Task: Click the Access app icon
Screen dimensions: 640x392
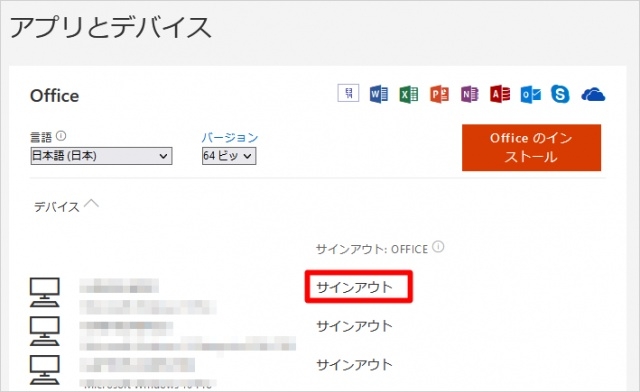Action: [x=500, y=94]
